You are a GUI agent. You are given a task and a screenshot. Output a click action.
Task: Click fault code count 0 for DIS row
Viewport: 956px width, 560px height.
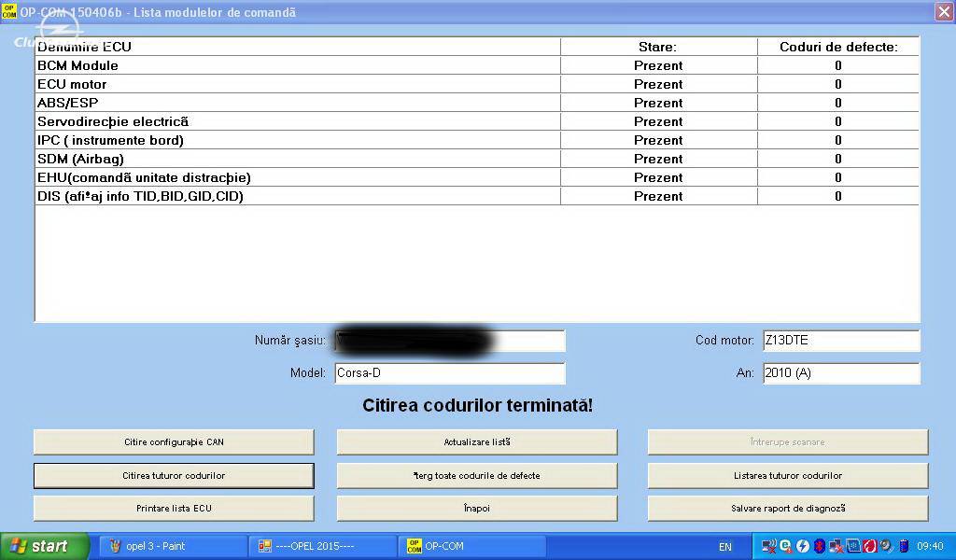click(838, 196)
